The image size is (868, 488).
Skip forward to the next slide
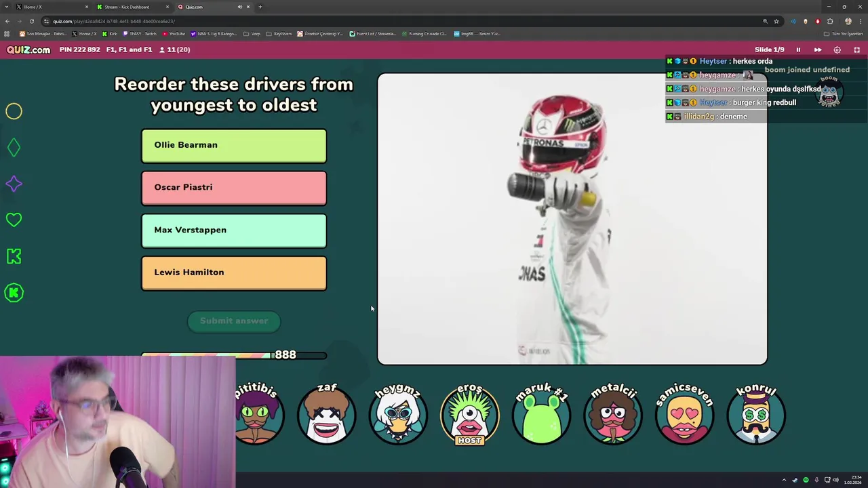(818, 49)
